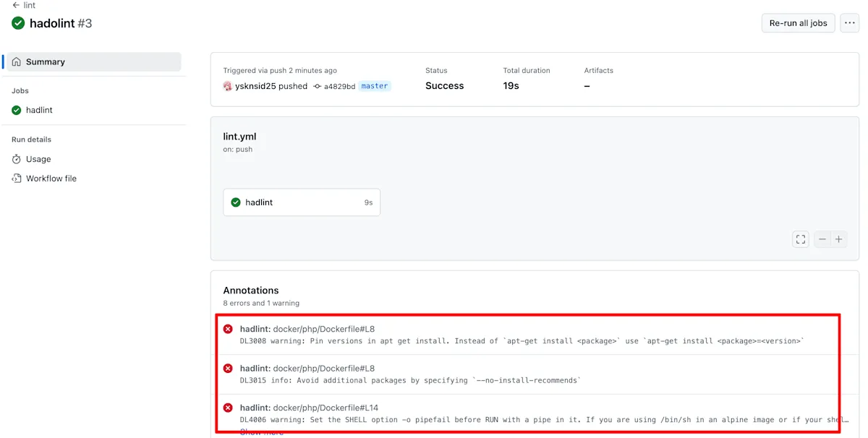Image resolution: width=868 pixels, height=438 pixels.
Task: Select the hadlint job card in the graph
Action: (x=302, y=202)
